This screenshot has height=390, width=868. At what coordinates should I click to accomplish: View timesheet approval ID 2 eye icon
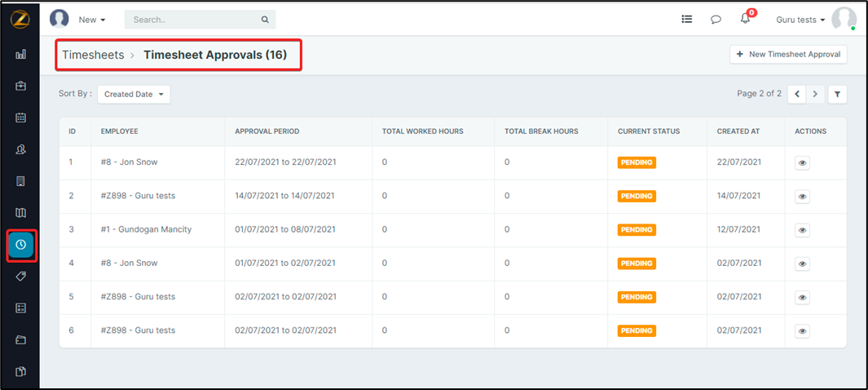pyautogui.click(x=802, y=197)
